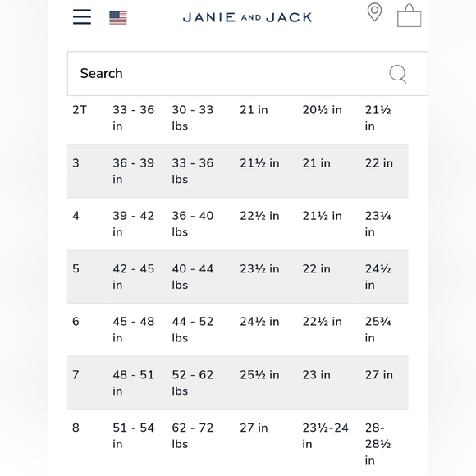
Task: Open the hamburger navigation menu
Action: tap(82, 16)
